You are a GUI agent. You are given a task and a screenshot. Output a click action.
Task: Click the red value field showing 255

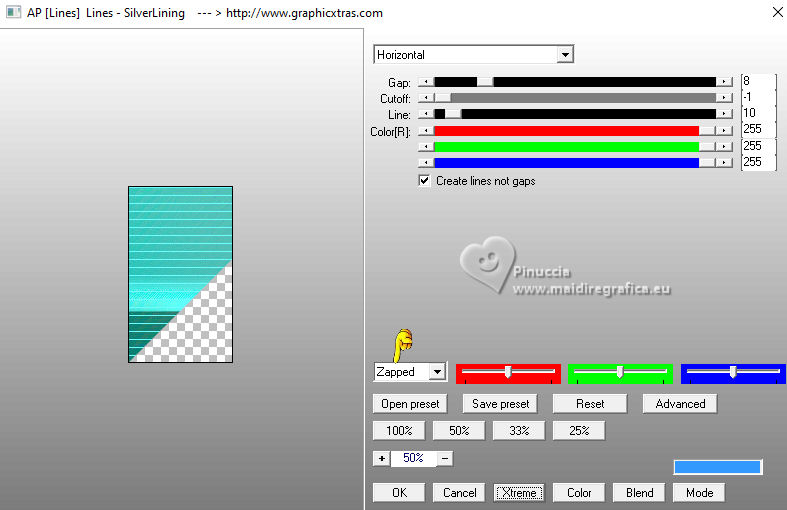point(758,130)
